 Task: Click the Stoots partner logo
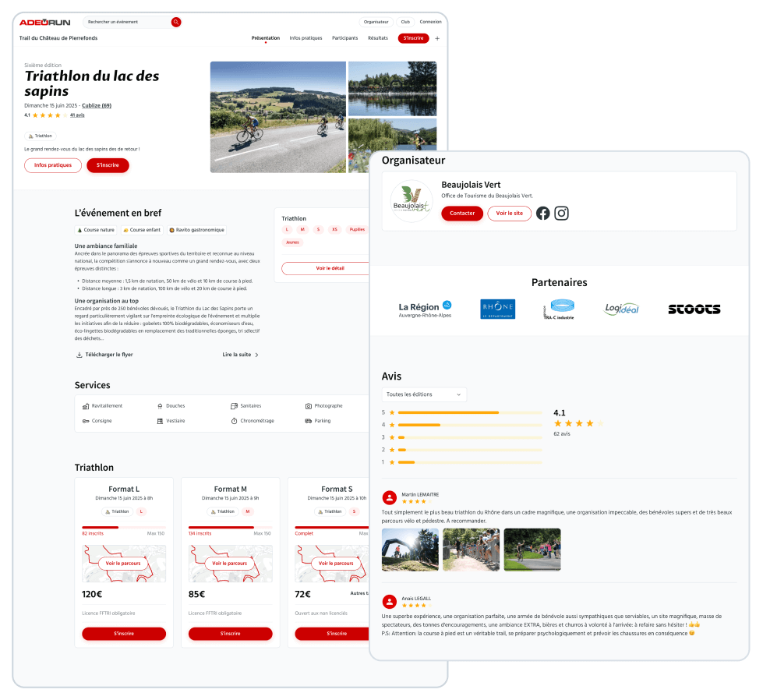[694, 309]
